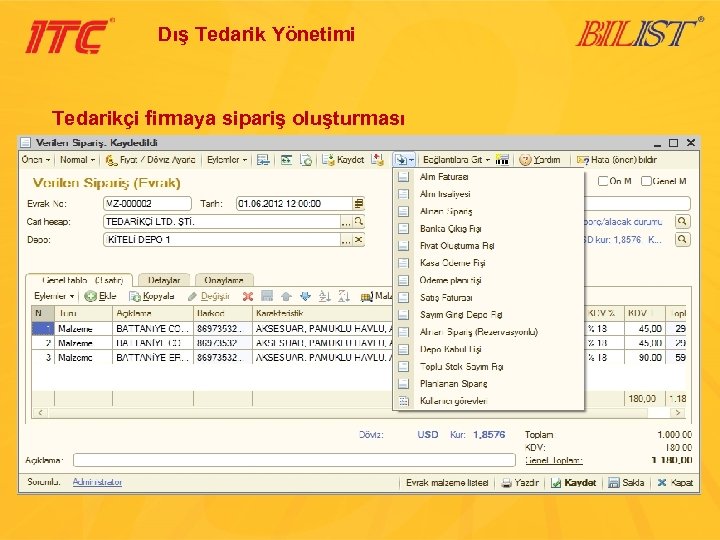This screenshot has width=720, height=540.
Task: Click Hata (öneri) bildir
Action: click(x=617, y=160)
